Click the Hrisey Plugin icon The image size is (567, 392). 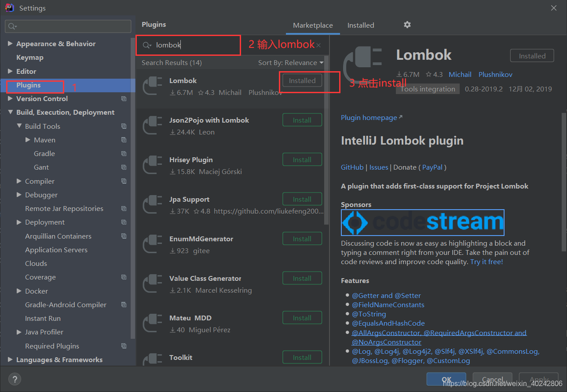[152, 165]
